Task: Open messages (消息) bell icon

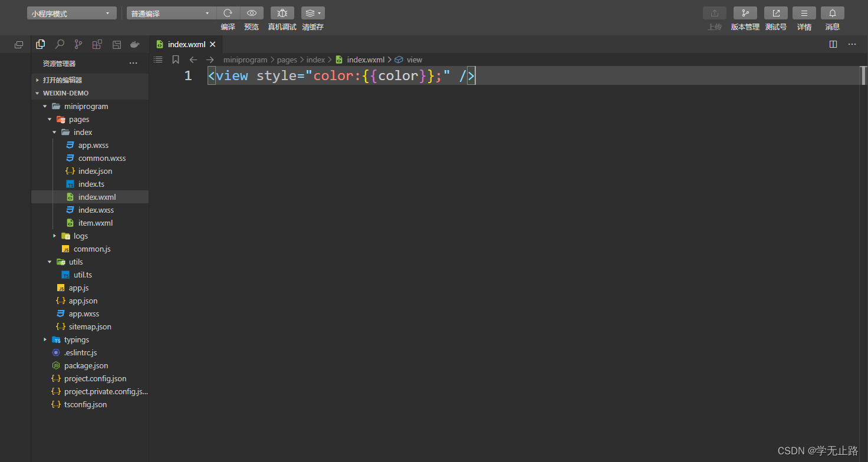Action: point(833,13)
